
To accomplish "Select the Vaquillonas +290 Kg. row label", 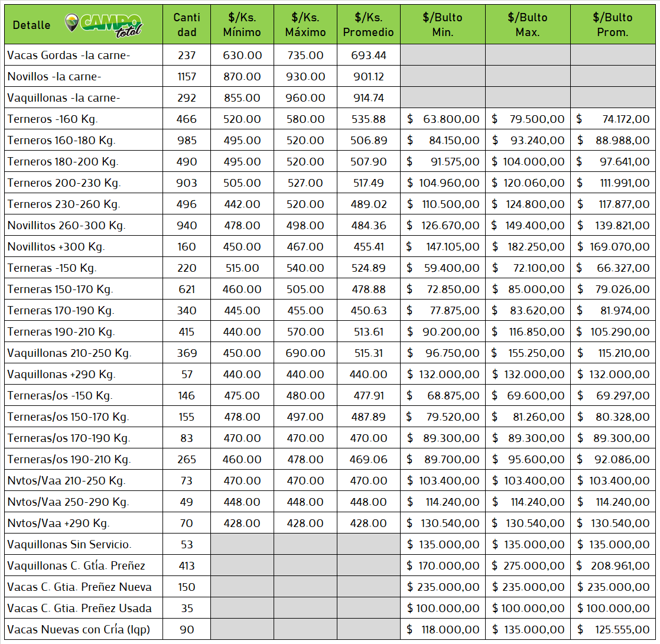I will pyautogui.click(x=61, y=375).
